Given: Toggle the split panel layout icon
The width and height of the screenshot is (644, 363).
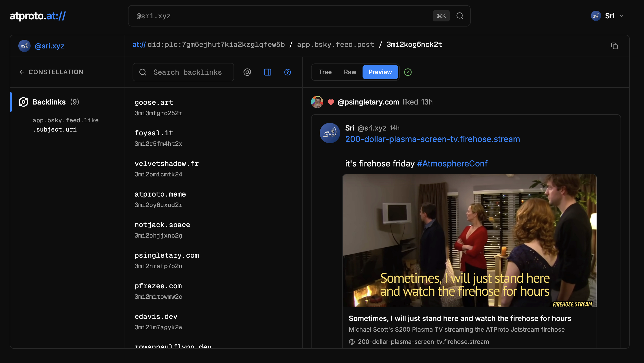Looking at the screenshot, I should (267, 72).
